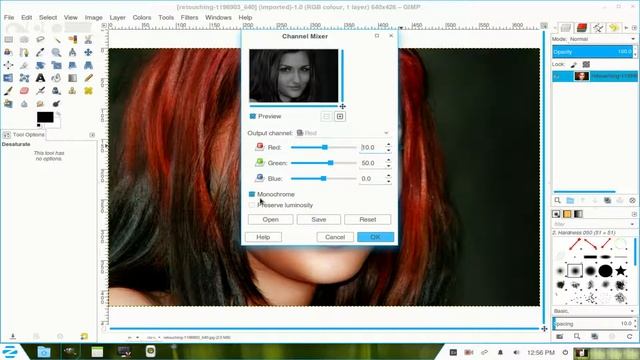This screenshot has width=640, height=360.
Task: Select the Perspective tool
Action: (x=88, y=65)
